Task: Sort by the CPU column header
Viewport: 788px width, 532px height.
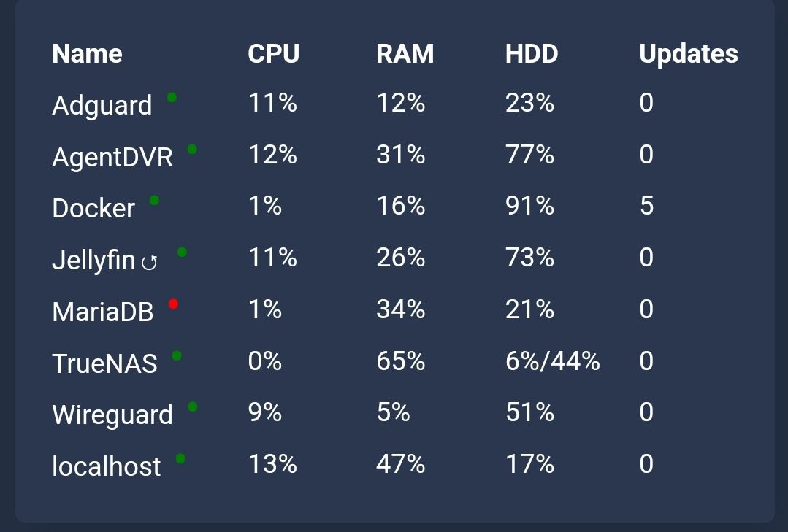Action: (x=273, y=54)
